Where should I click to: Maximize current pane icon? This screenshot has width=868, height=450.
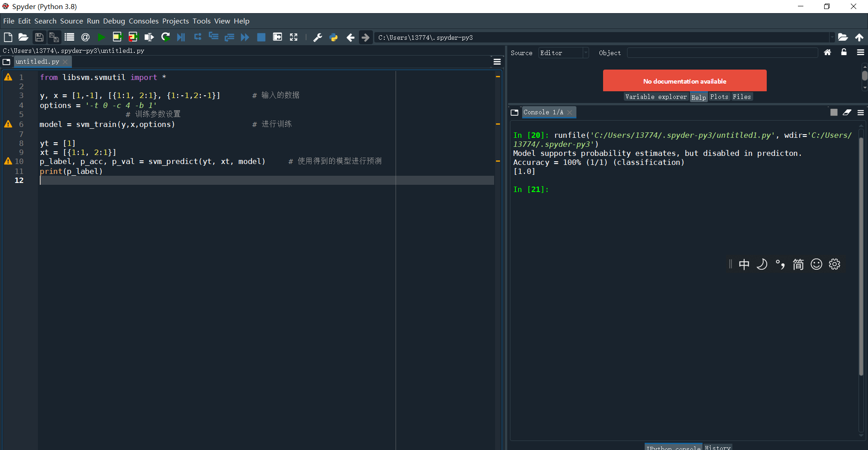pyautogui.click(x=278, y=37)
